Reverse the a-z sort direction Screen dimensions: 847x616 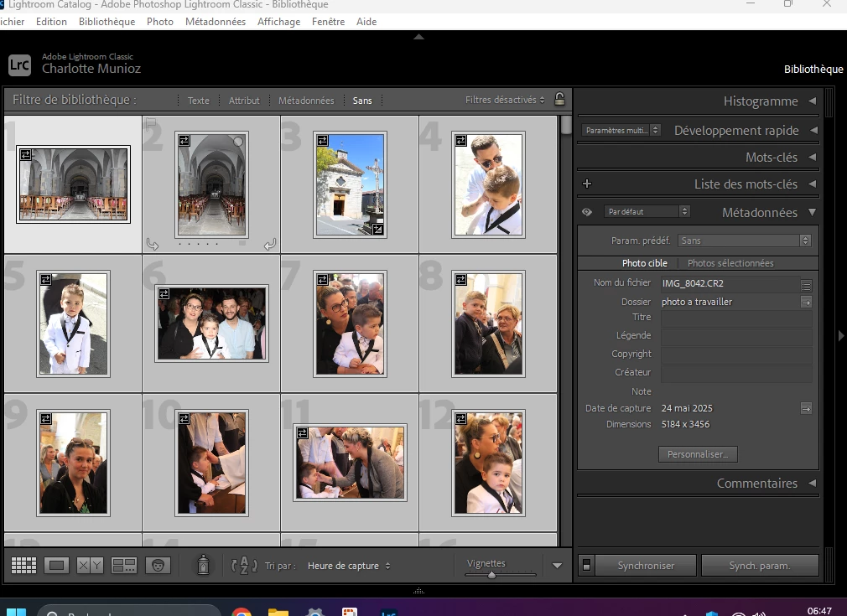pyautogui.click(x=244, y=565)
